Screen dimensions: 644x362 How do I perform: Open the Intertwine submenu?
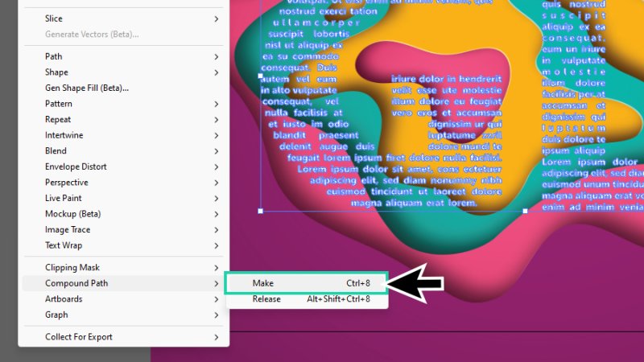coord(124,135)
